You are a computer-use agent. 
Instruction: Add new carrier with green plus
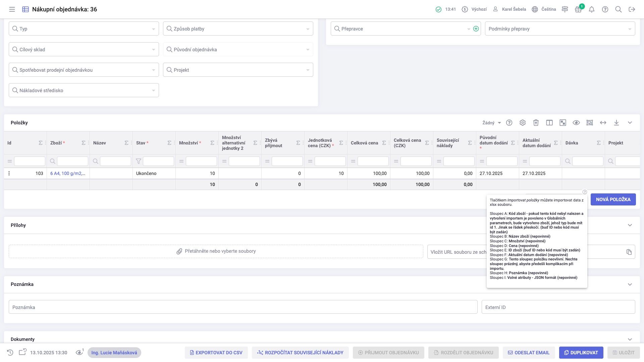pos(476,29)
